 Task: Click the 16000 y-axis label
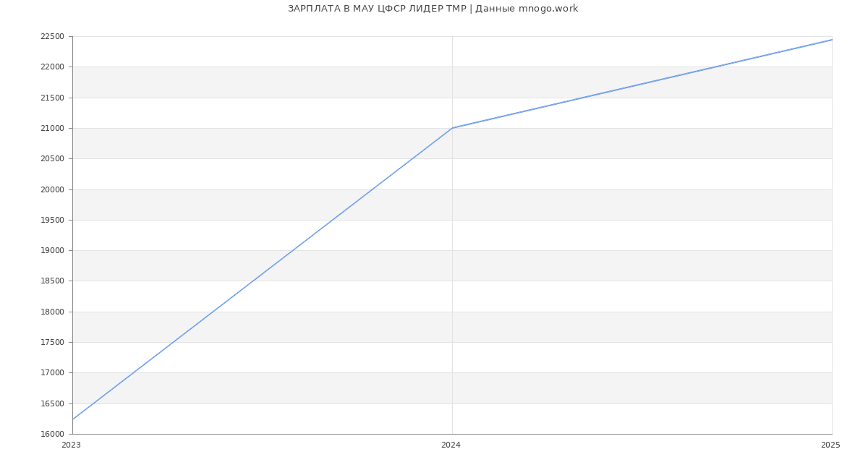(52, 435)
